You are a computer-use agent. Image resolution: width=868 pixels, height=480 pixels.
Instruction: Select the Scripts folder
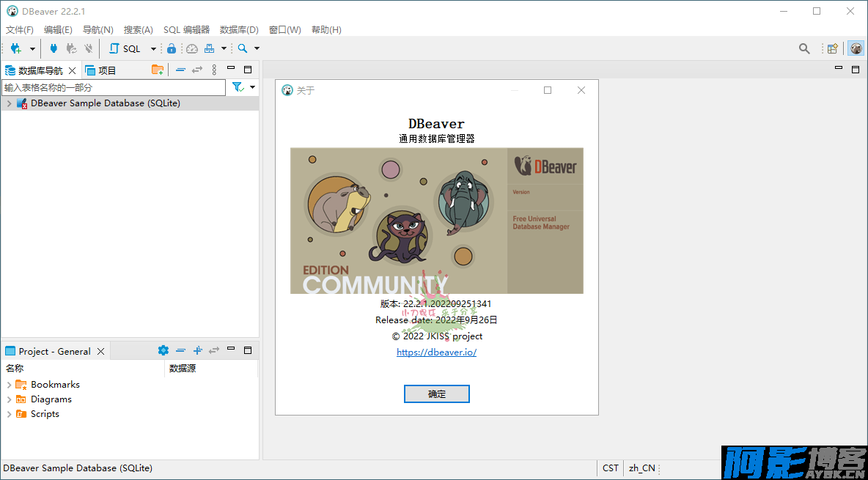(45, 414)
